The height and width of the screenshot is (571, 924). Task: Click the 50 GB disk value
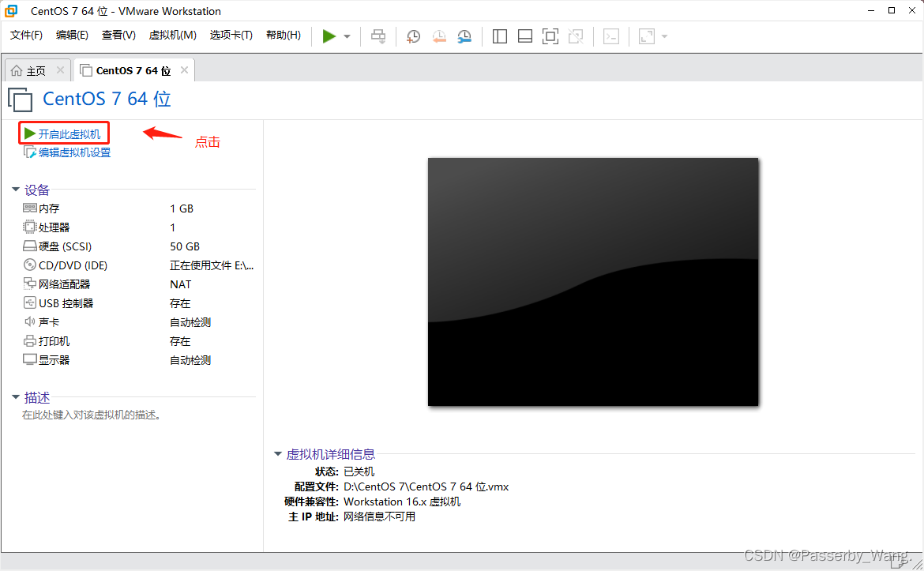coord(185,246)
